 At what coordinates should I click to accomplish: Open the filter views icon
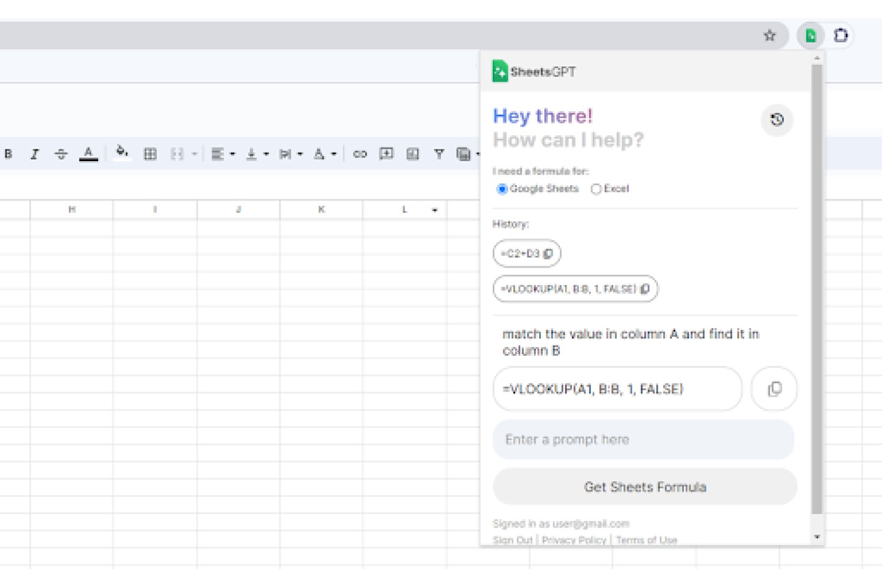point(464,154)
